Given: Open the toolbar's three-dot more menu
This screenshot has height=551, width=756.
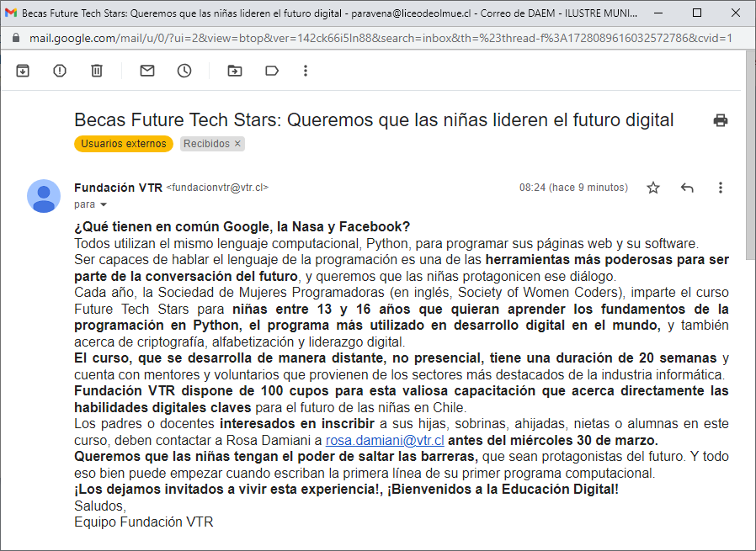Looking at the screenshot, I should (306, 71).
